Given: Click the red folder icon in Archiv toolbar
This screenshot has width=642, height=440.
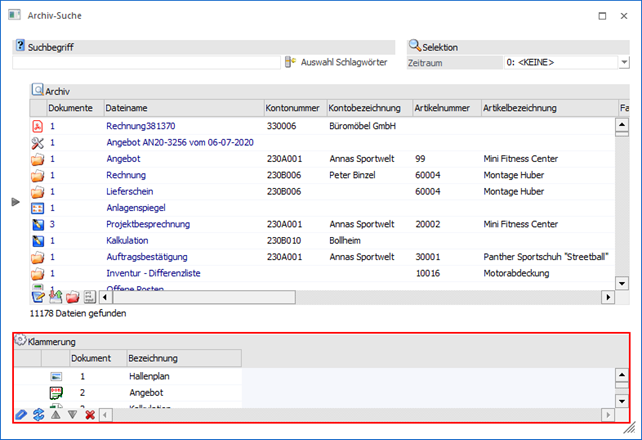Looking at the screenshot, I should (x=72, y=297).
